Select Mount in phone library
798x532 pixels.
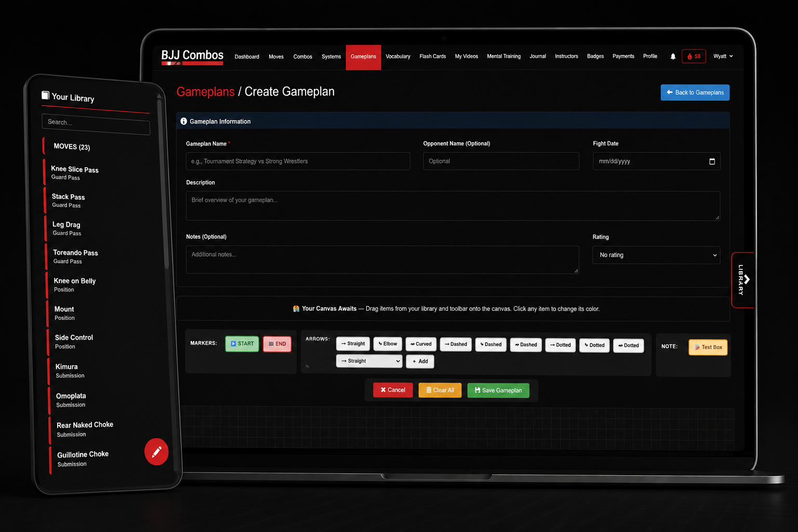tap(64, 313)
